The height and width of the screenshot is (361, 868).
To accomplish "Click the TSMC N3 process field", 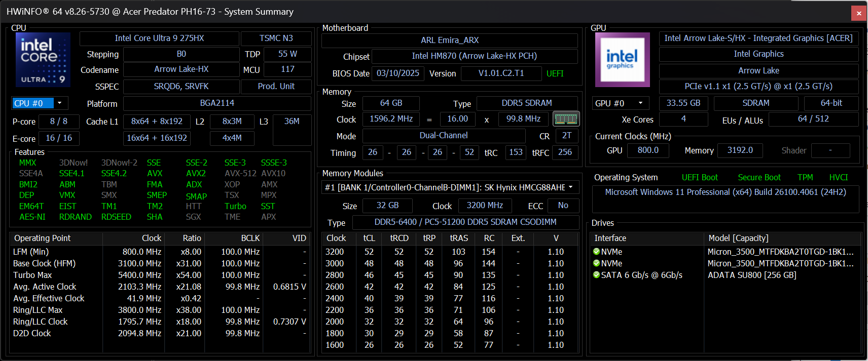I will [x=276, y=38].
